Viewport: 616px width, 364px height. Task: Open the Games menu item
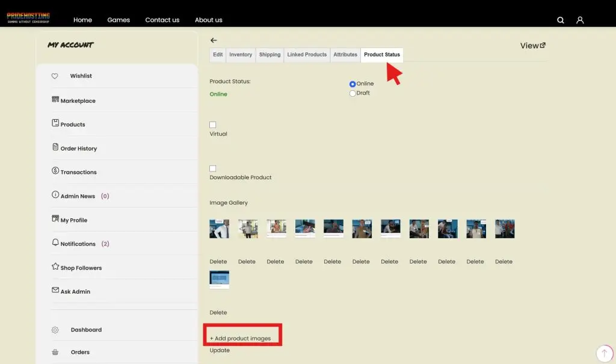pos(119,20)
